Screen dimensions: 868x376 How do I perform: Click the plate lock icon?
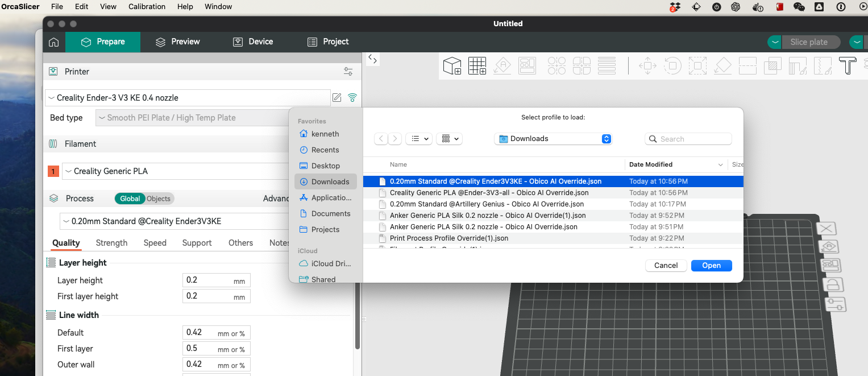click(834, 284)
